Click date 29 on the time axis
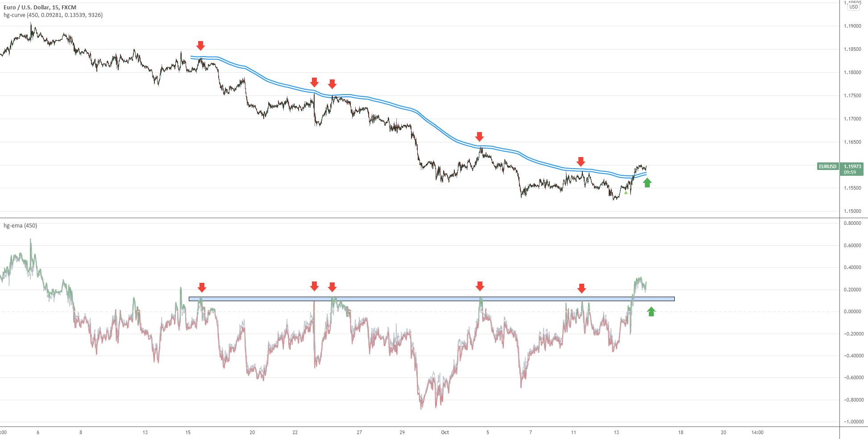 [x=402, y=432]
